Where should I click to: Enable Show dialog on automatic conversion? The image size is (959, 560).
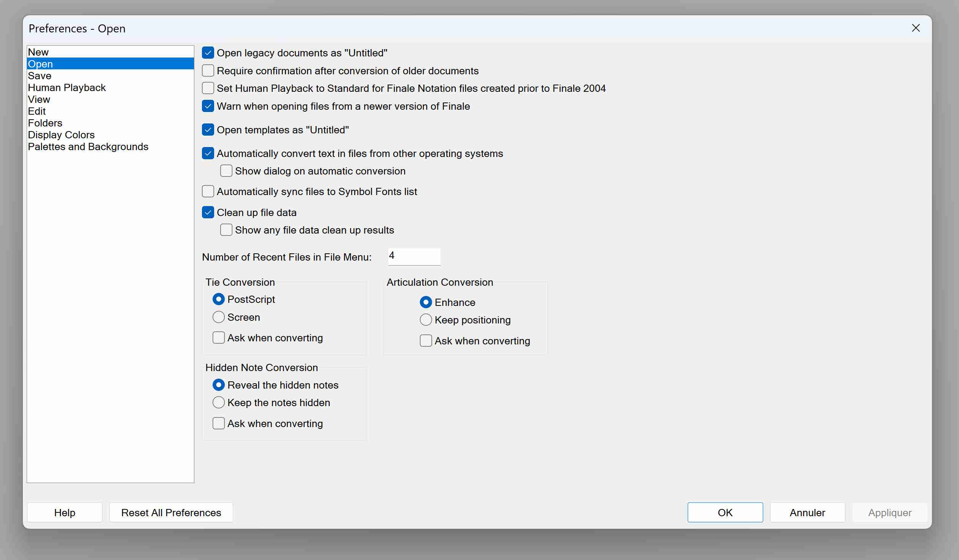click(226, 171)
